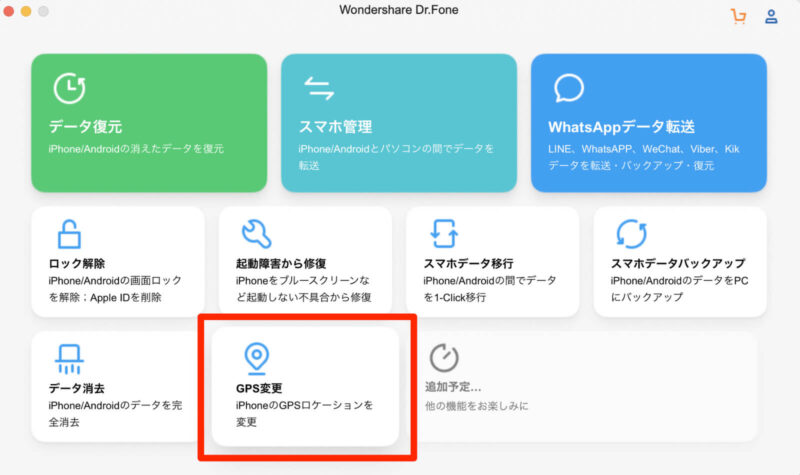Click the スマホ管理 transfer arrows icon
Screen dimensions: 800x475
click(319, 88)
